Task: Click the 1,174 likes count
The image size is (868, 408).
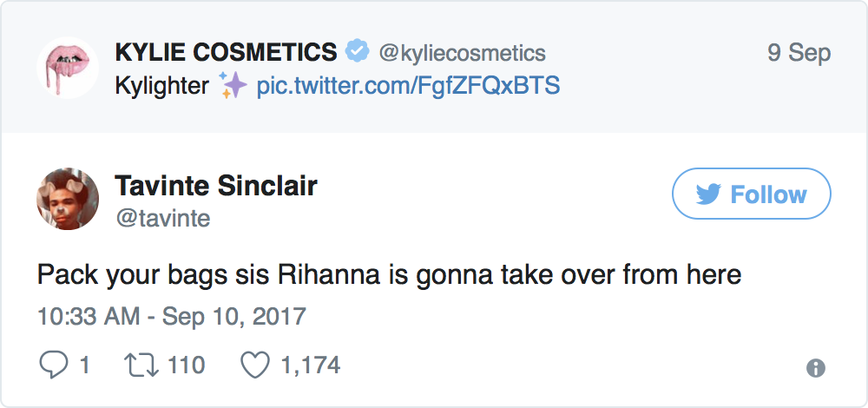Action: tap(310, 365)
